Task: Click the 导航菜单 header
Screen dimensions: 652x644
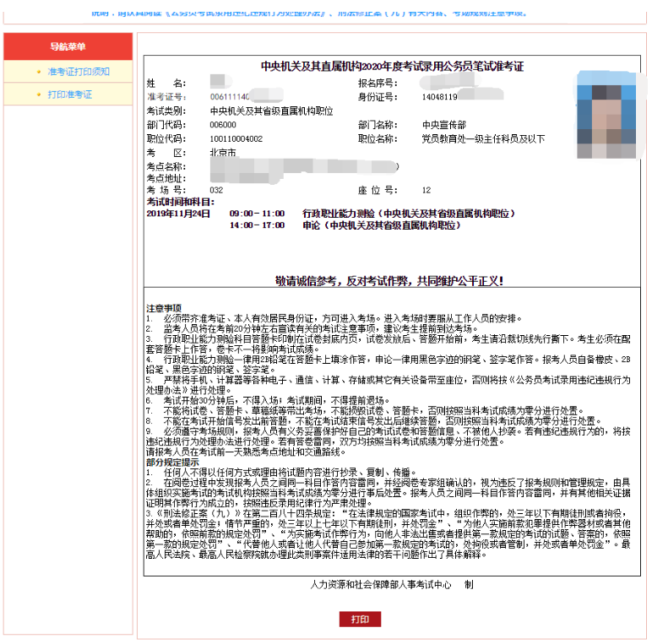Action: coord(68,46)
